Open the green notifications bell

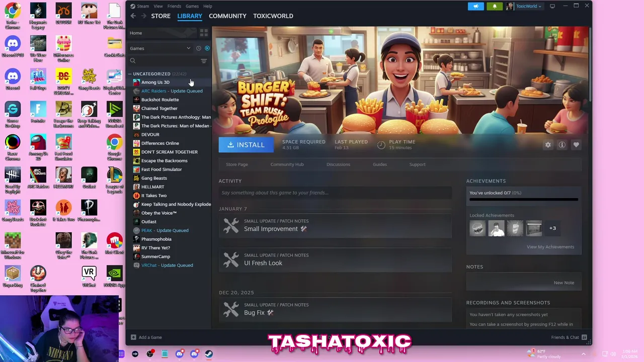point(494,6)
